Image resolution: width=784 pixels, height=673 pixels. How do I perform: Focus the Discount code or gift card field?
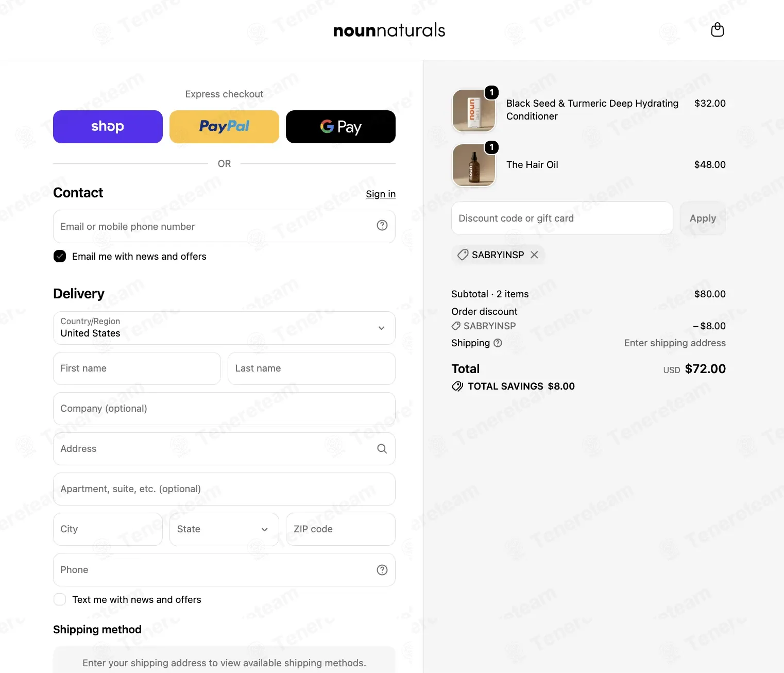562,218
